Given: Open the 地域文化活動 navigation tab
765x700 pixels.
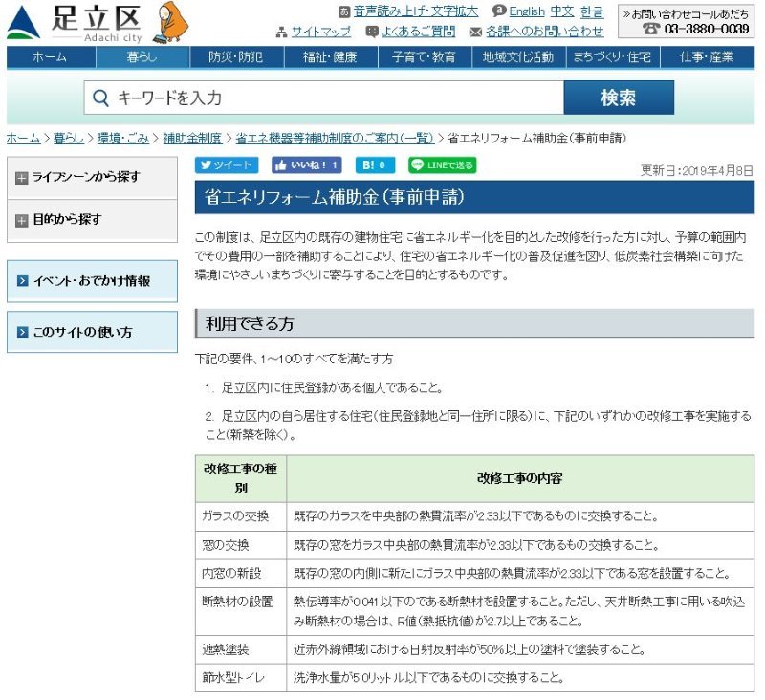Looking at the screenshot, I should click(x=518, y=57).
